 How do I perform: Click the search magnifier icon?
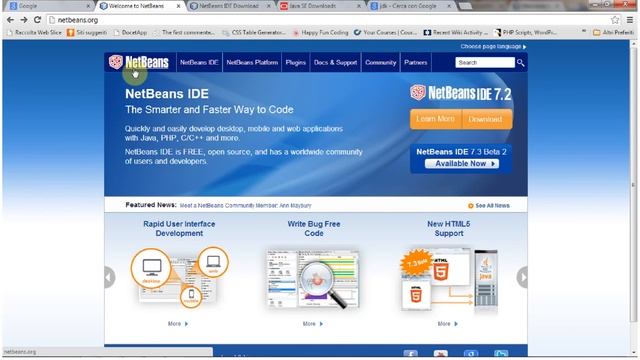pos(520,62)
